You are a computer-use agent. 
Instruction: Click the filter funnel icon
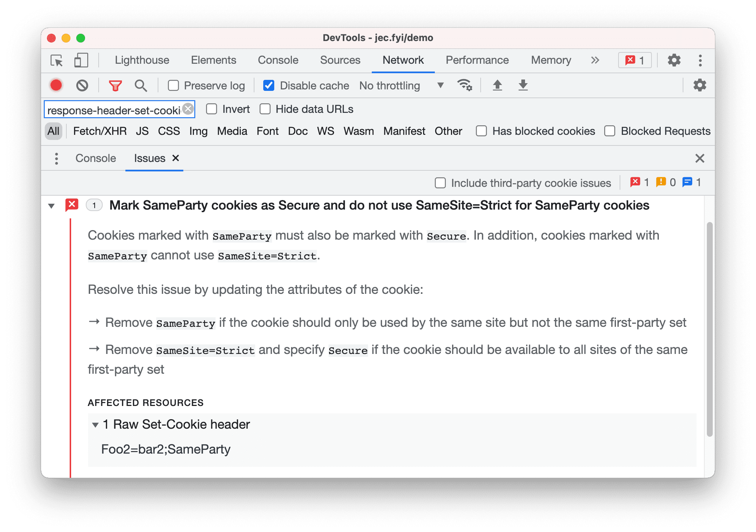coord(115,85)
